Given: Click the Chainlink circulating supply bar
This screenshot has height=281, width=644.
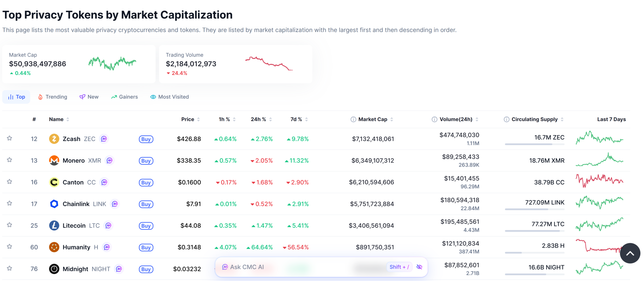Looking at the screenshot, I should (535, 209).
